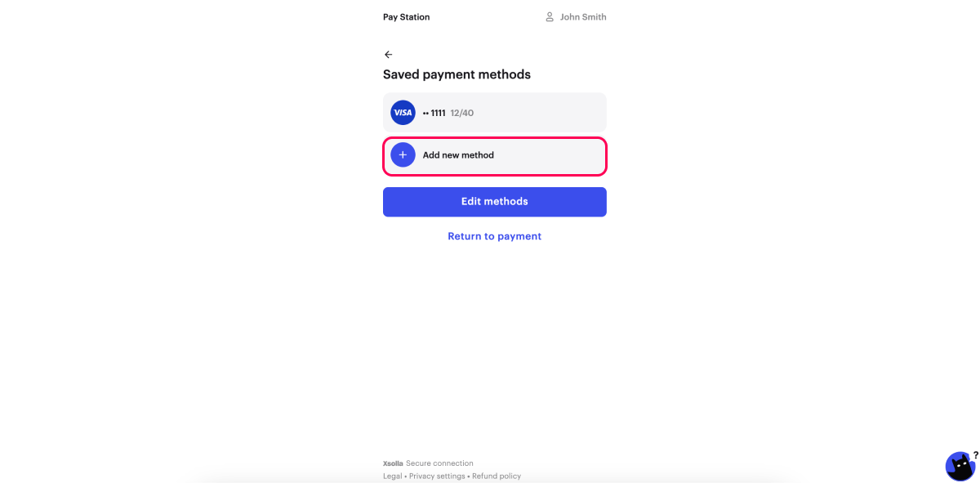Click the back arrow icon

(x=388, y=55)
